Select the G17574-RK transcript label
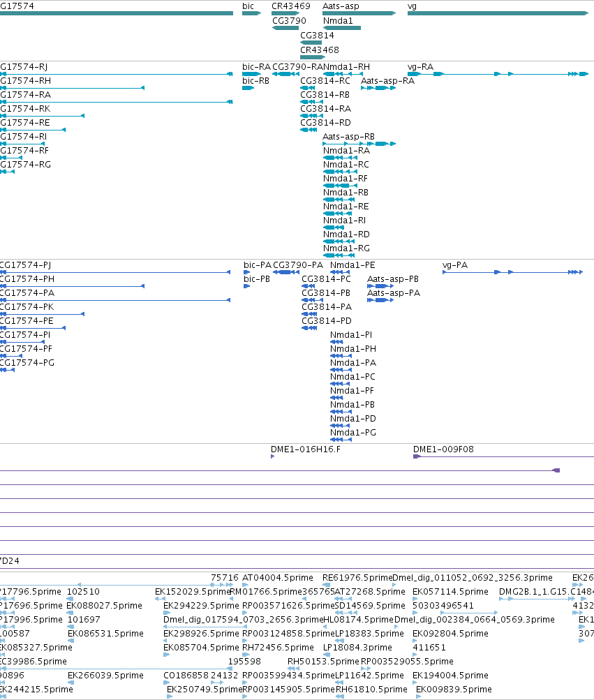The height and width of the screenshot is (700, 594). (25, 109)
